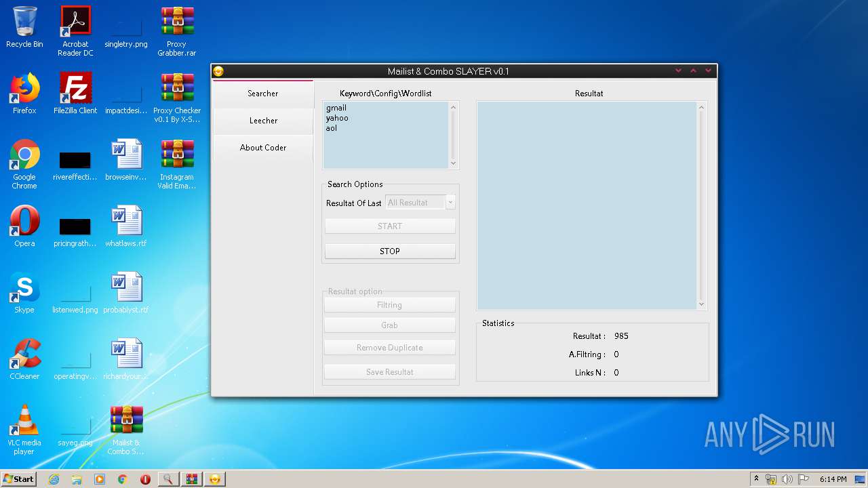The image size is (868, 488).
Task: Select the sayeg.png desktop file
Action: pos(75,430)
